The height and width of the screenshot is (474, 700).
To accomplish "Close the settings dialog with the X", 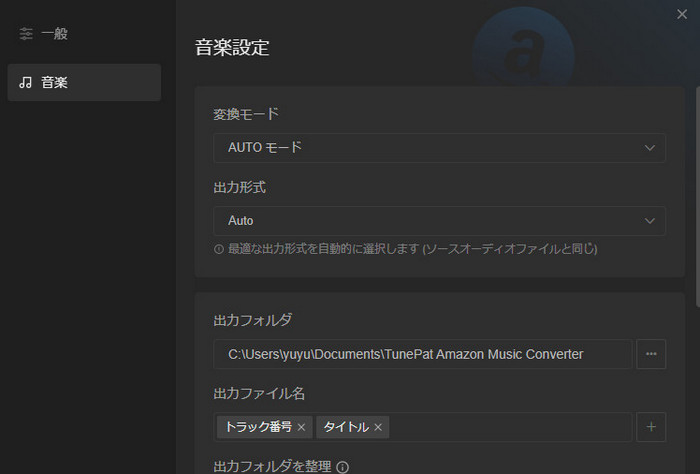I will (682, 14).
